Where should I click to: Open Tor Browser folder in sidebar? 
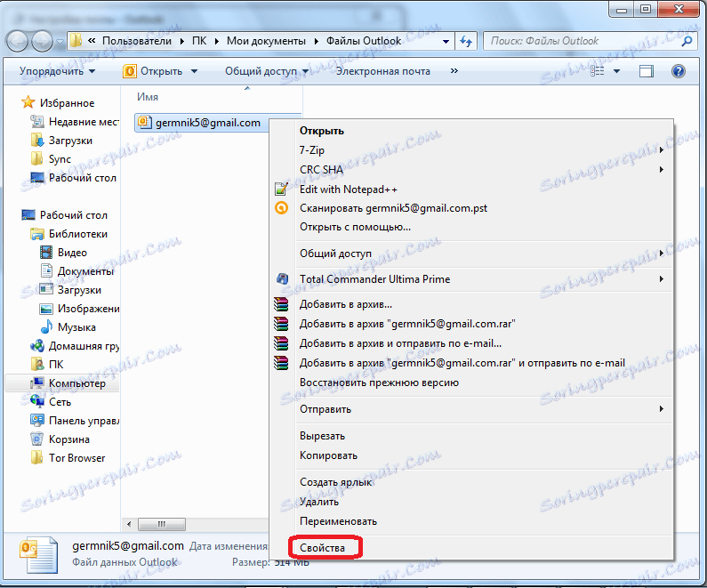pyautogui.click(x=76, y=458)
